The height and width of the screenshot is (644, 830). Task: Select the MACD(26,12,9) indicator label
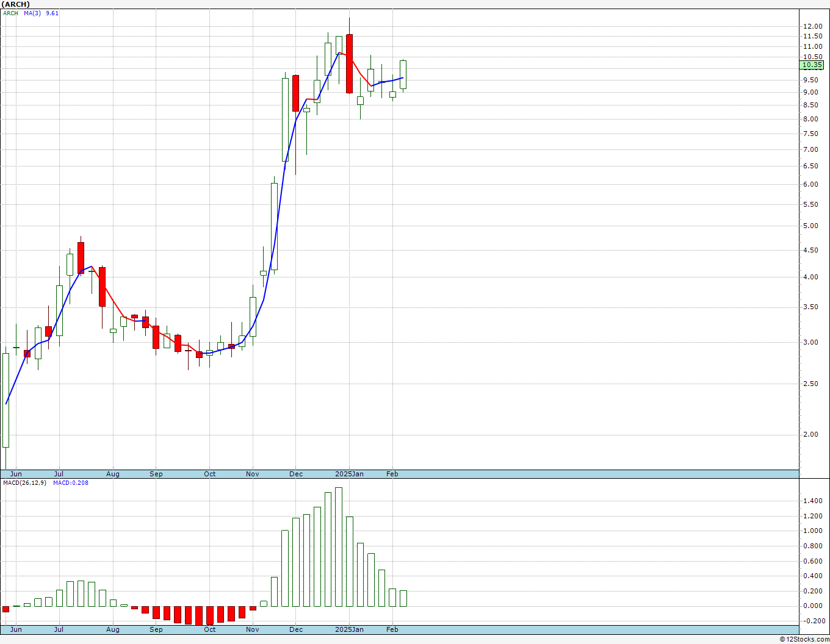pos(25,482)
